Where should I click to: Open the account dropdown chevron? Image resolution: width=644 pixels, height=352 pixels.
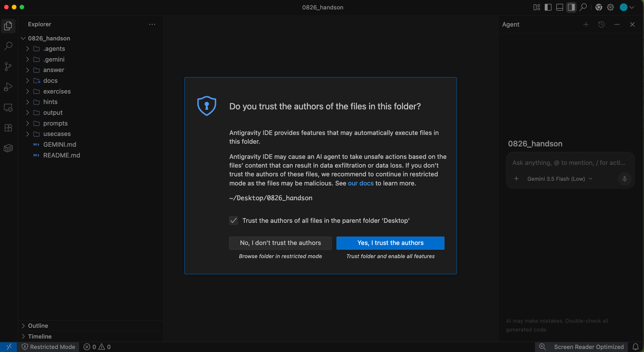[x=632, y=7]
